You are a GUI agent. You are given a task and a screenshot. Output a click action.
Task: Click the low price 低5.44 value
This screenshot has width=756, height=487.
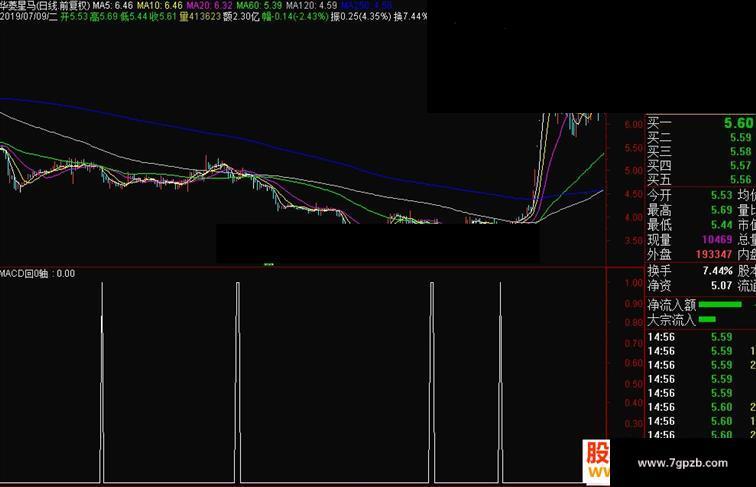(x=133, y=17)
